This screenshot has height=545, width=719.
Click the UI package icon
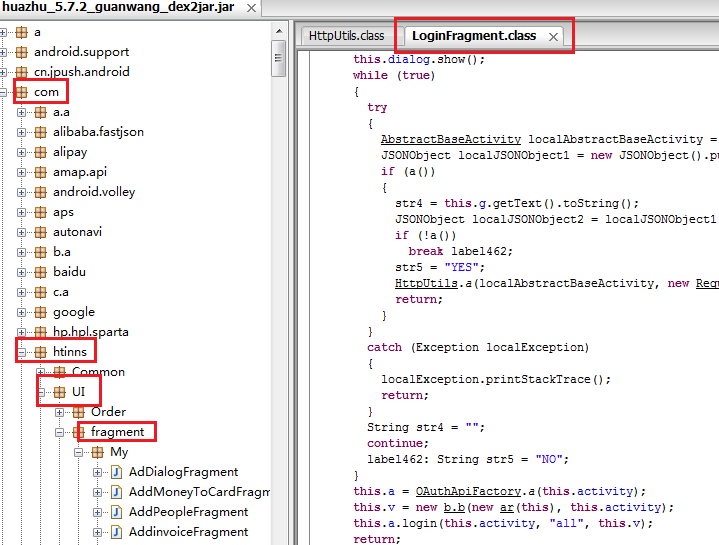[x=59, y=392]
